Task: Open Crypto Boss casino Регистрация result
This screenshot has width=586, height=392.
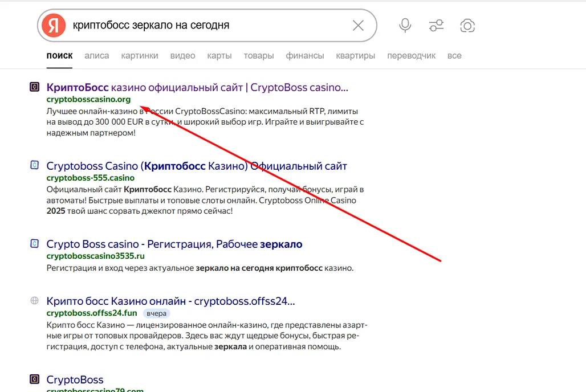Action: pyautogui.click(x=174, y=244)
